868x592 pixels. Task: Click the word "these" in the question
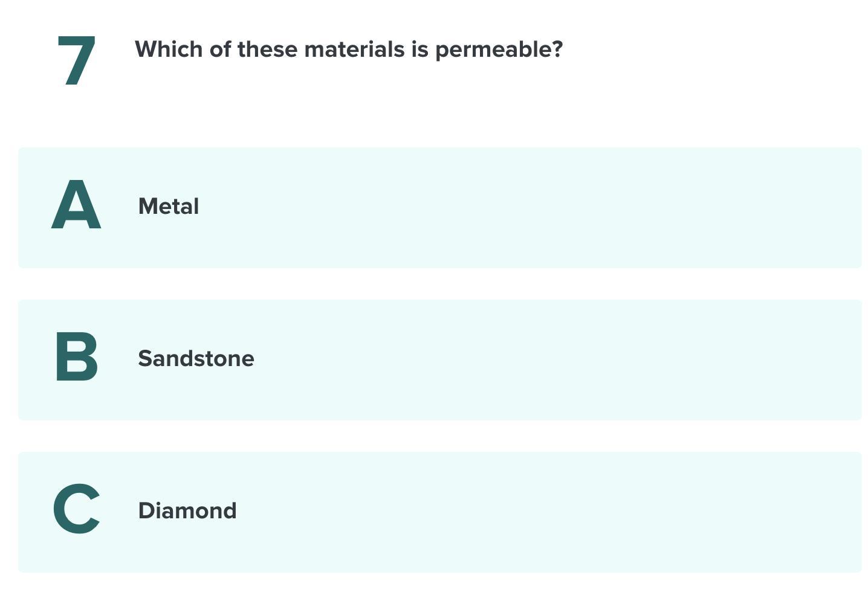coord(267,50)
